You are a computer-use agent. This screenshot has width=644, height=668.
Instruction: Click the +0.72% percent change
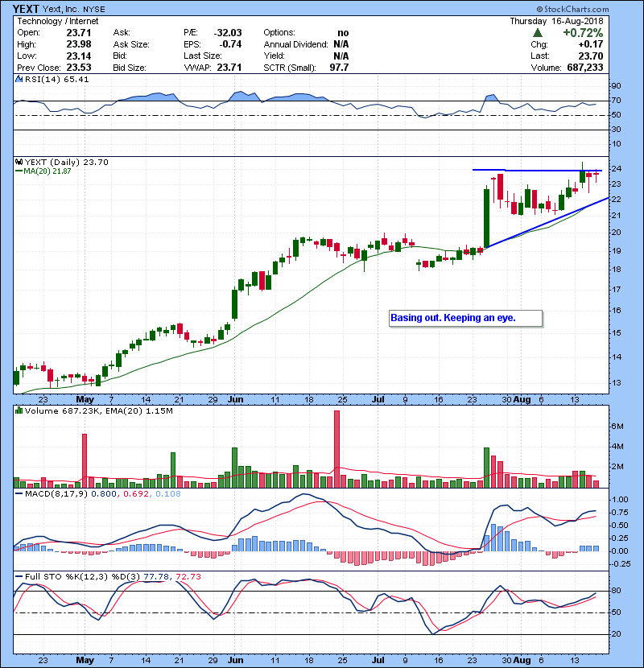[x=583, y=33]
